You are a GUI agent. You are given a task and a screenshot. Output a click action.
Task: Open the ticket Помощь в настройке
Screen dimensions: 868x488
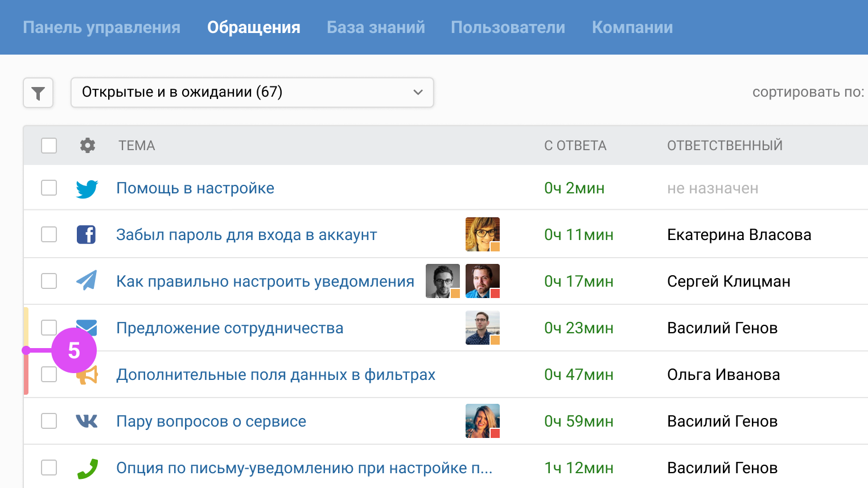tap(195, 188)
